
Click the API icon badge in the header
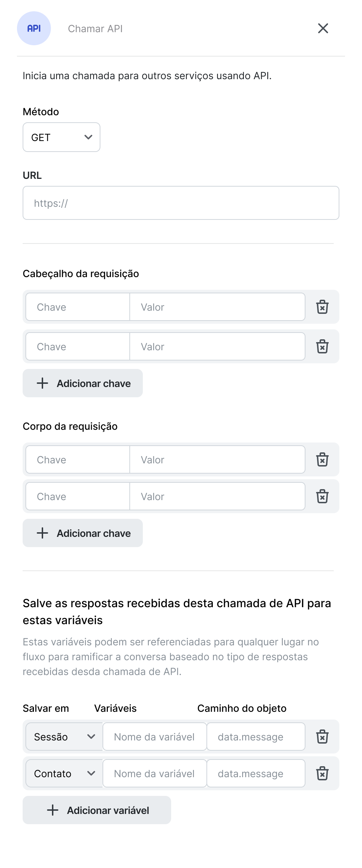pyautogui.click(x=34, y=28)
